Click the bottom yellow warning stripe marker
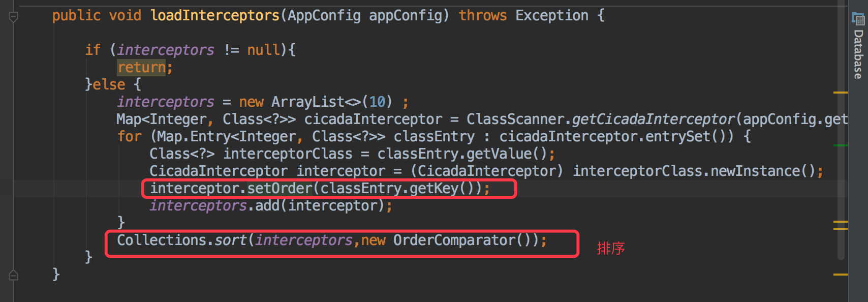 [x=841, y=275]
